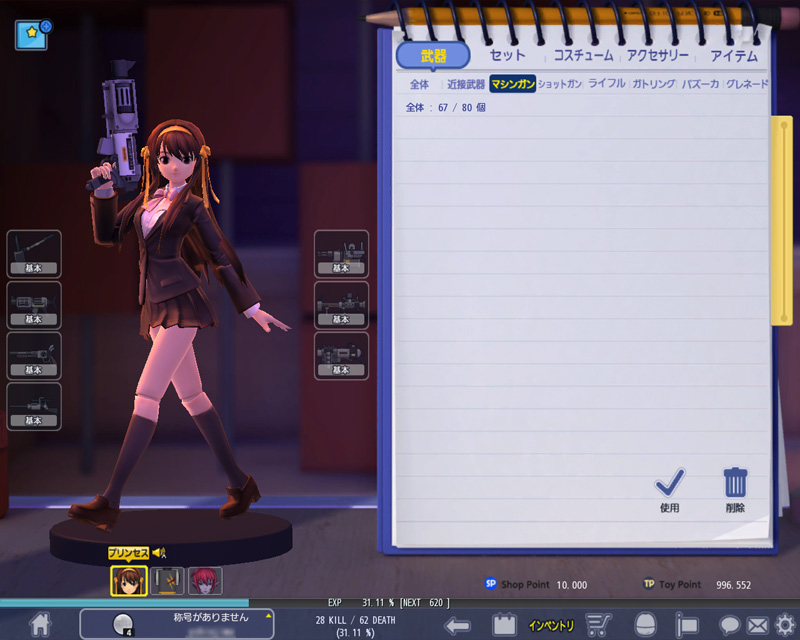The width and height of the screenshot is (800, 640).
Task: Switch to the コスチューム tab
Action: 584,55
